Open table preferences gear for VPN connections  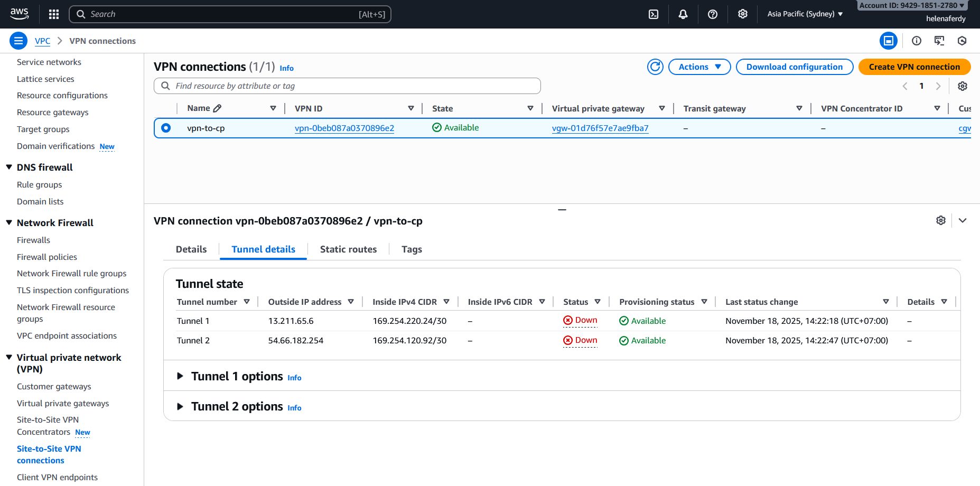pyautogui.click(x=963, y=86)
